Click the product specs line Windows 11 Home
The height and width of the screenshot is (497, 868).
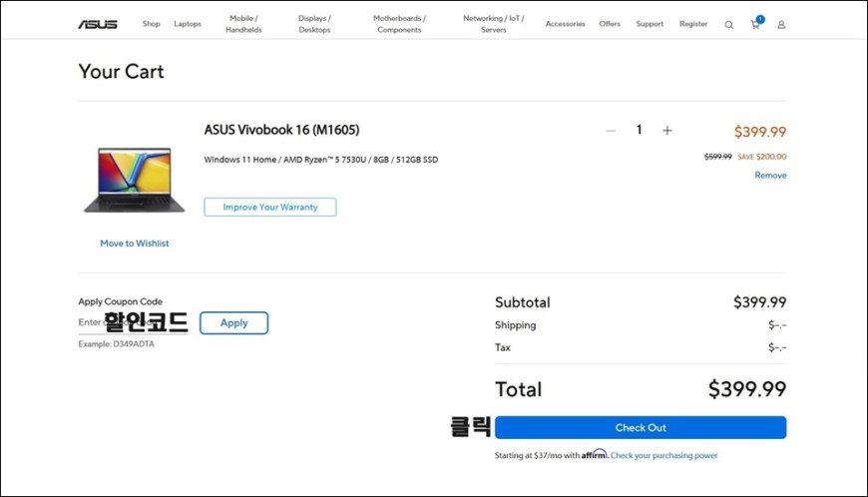321,160
